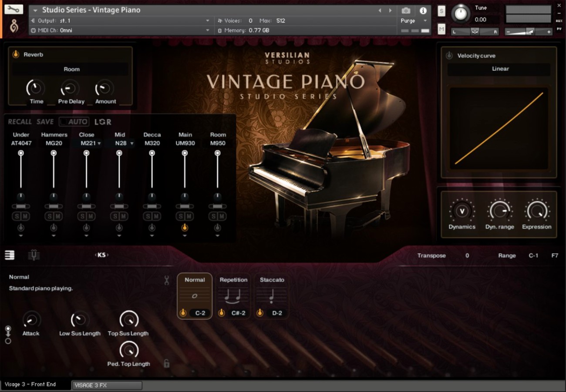Select the Staccato articulation card
The image size is (566, 392).
click(x=272, y=296)
